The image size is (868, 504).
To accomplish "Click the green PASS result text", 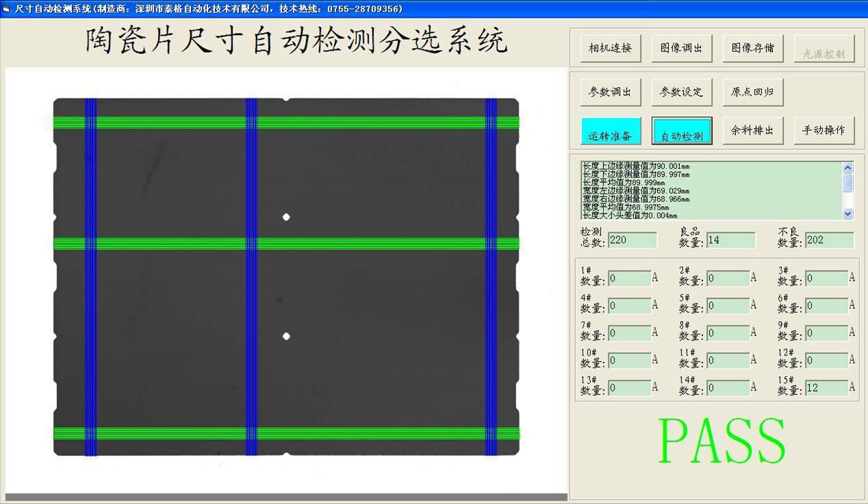I will tap(722, 440).
